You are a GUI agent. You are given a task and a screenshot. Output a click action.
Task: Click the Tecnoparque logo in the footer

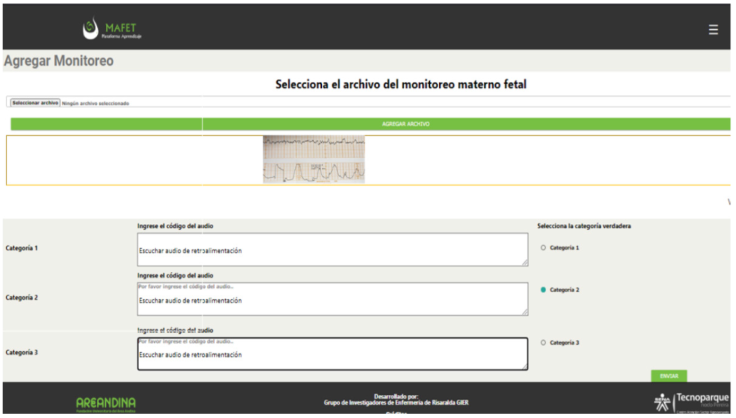pos(703,401)
